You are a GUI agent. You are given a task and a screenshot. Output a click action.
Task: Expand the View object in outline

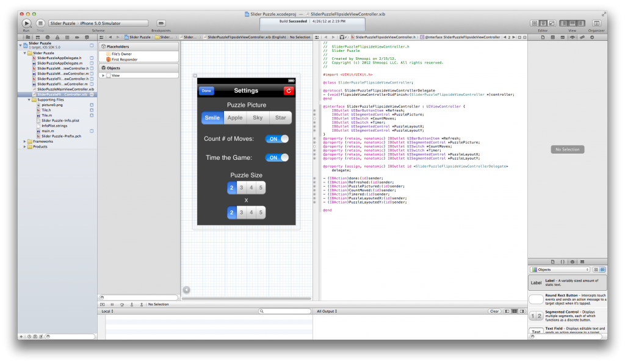(x=103, y=75)
